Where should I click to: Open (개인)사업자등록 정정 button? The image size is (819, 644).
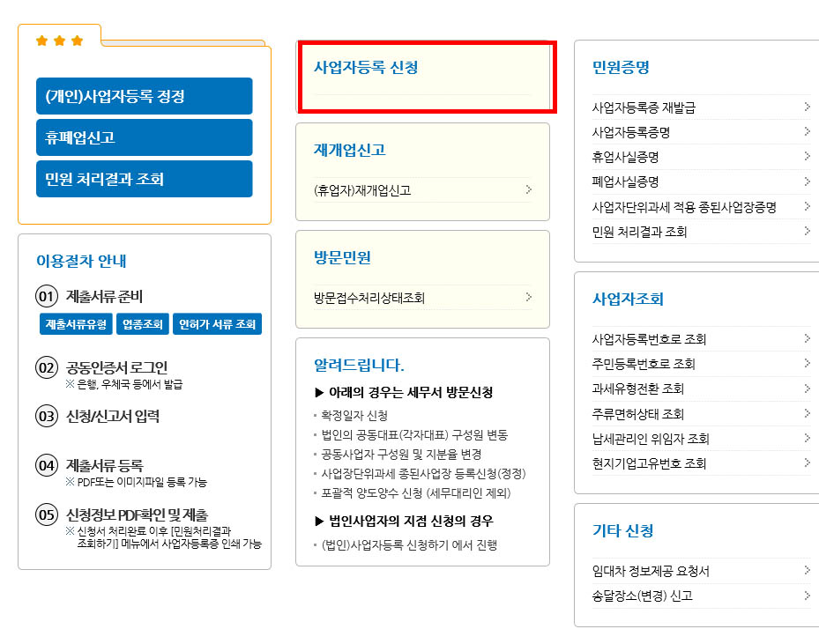145,96
